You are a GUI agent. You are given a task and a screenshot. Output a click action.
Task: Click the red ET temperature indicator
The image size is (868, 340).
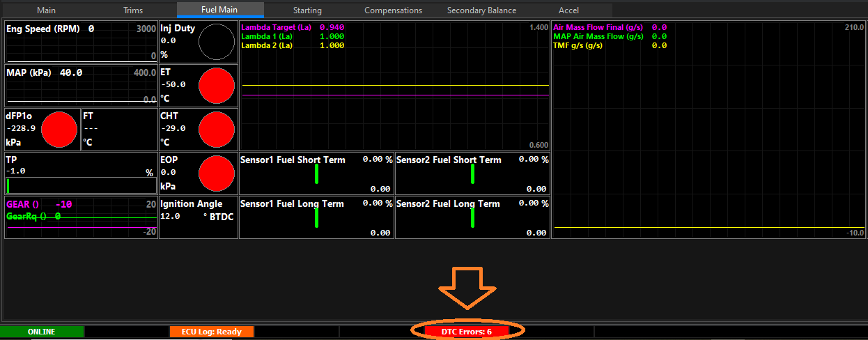point(216,86)
